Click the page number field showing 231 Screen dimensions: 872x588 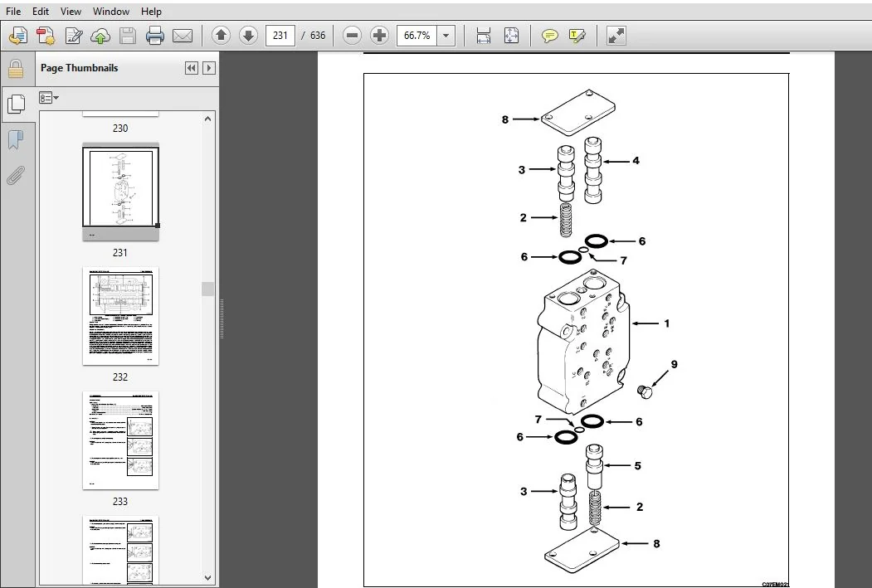280,36
